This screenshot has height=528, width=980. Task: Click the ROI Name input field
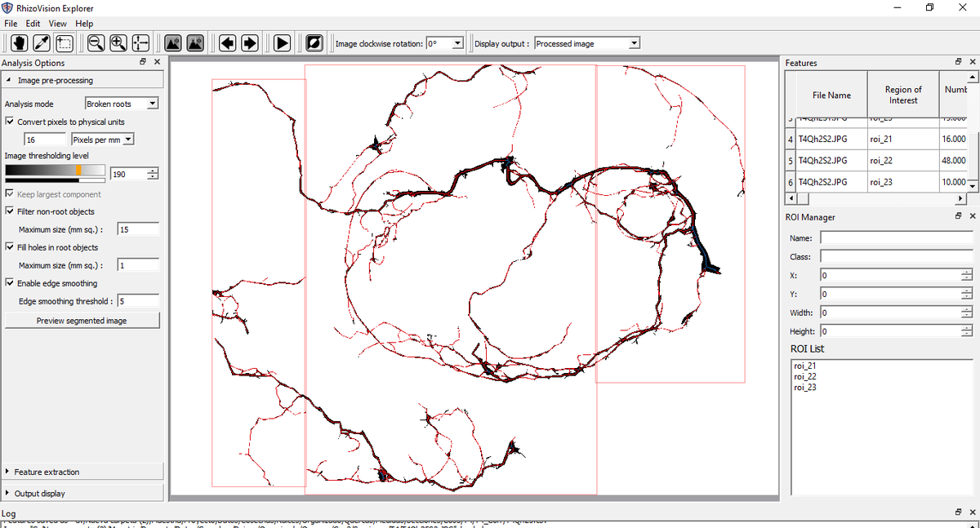click(897, 238)
